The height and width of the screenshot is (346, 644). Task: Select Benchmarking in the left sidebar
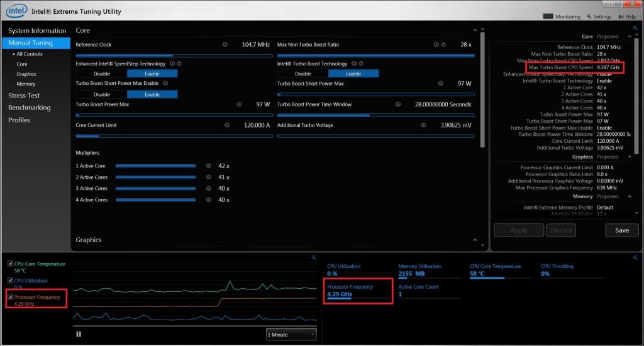pyautogui.click(x=29, y=108)
